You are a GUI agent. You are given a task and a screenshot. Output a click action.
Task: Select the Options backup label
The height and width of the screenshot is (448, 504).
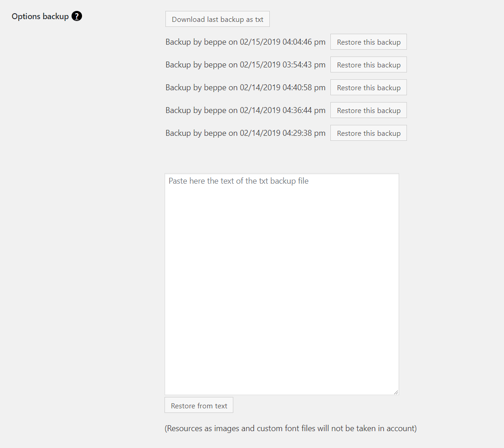pyautogui.click(x=40, y=16)
